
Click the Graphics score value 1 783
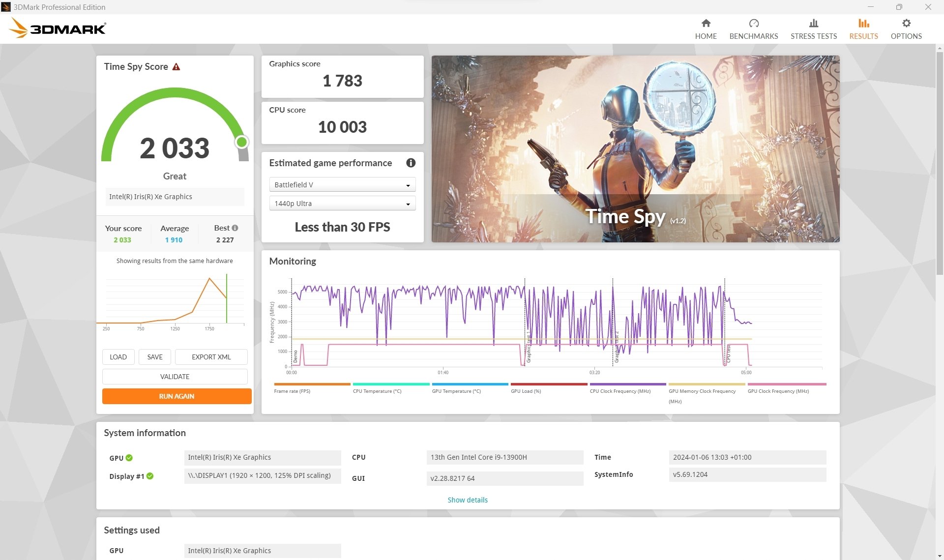(x=342, y=81)
